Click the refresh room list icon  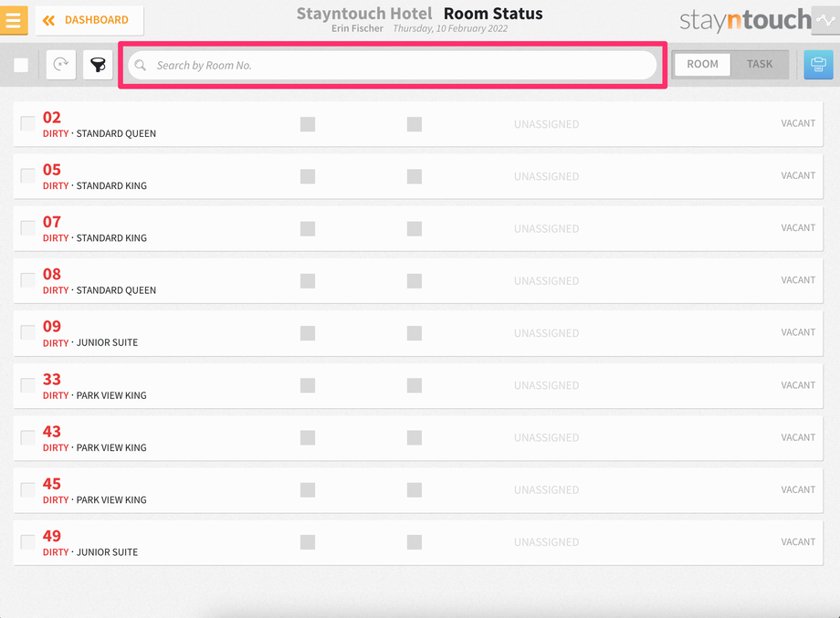(x=60, y=65)
